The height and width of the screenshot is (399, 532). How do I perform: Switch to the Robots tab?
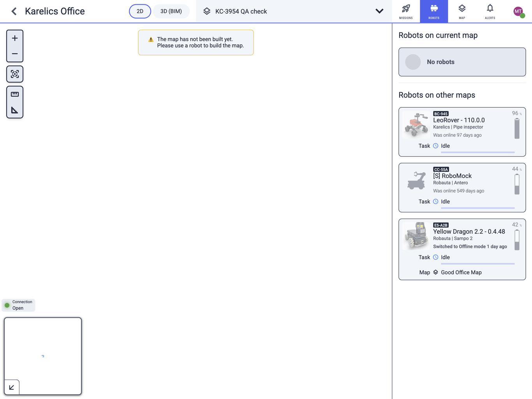pos(434,11)
